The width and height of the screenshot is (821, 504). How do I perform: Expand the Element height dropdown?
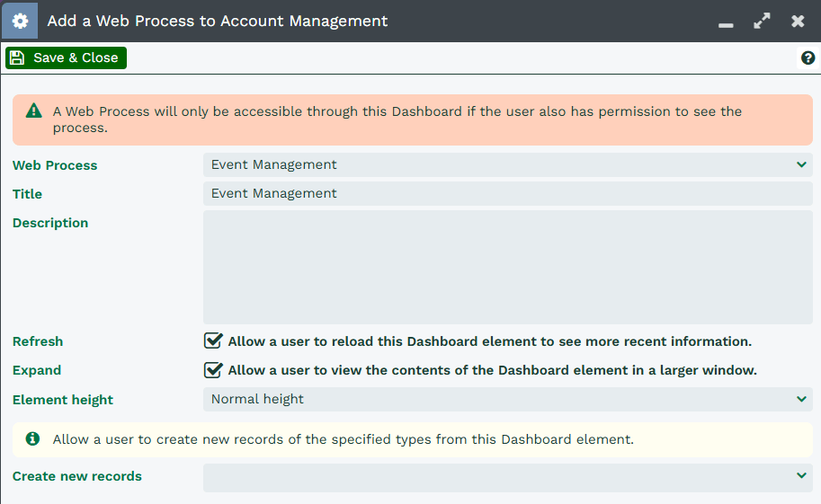click(507, 399)
